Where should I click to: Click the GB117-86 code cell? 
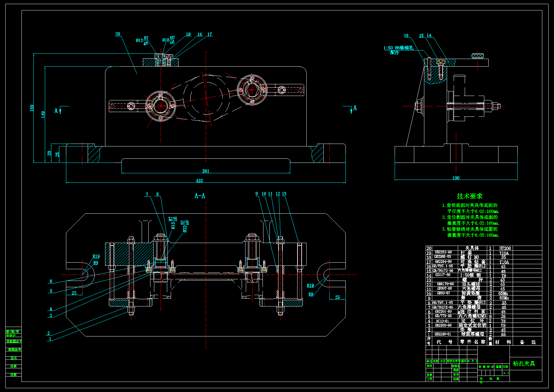(x=443, y=275)
